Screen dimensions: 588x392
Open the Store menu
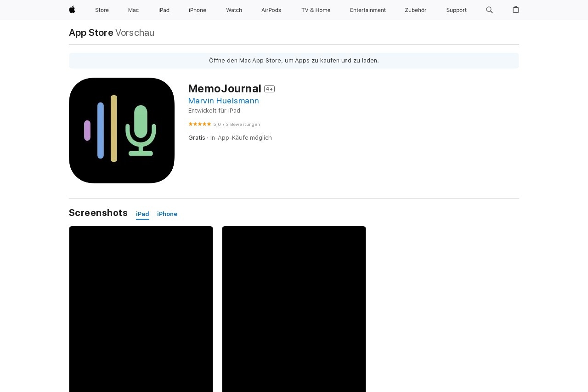tap(102, 10)
